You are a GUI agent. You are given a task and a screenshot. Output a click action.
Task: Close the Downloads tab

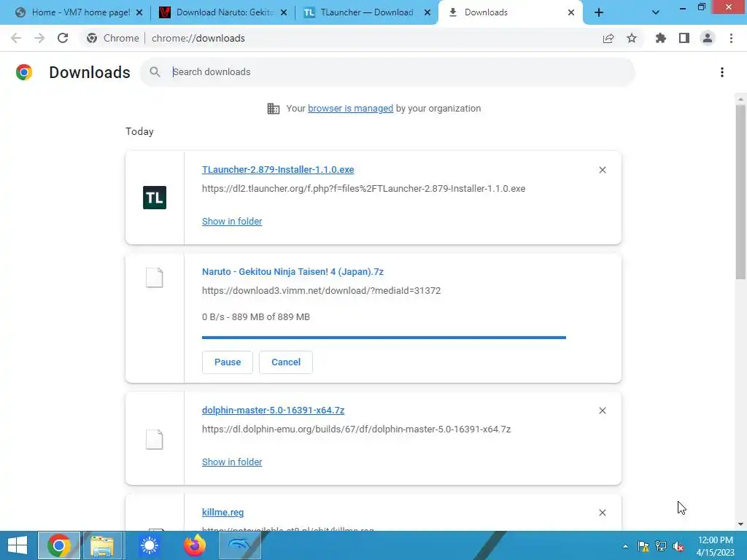point(571,13)
